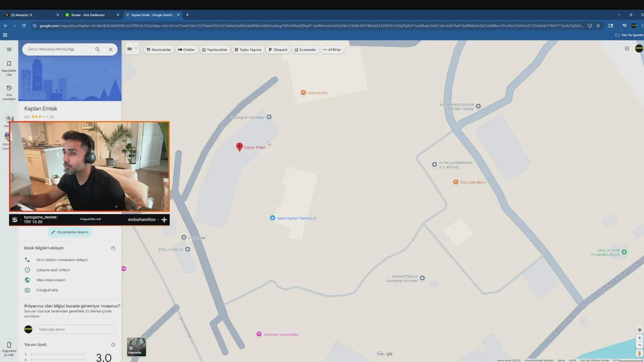Screen dimensions: 644x362
Task: Switch to Stream - Kick Dashboard tab
Action: click(x=92, y=15)
